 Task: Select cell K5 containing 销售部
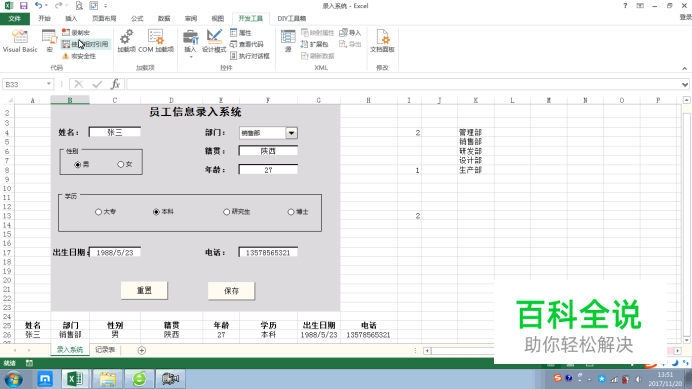coord(476,142)
